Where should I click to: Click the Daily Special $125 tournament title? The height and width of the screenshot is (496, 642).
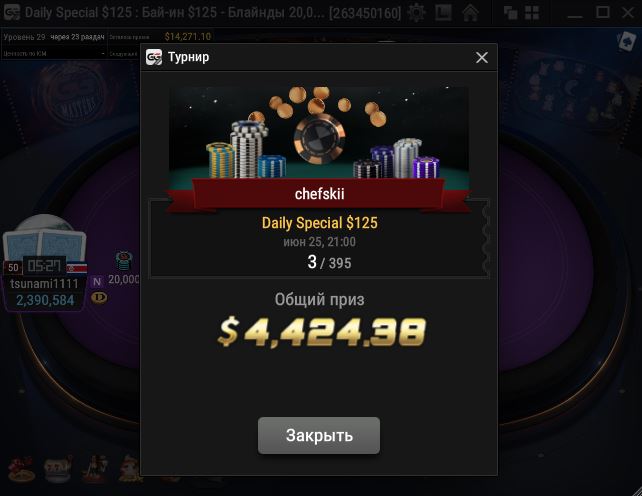point(319,223)
